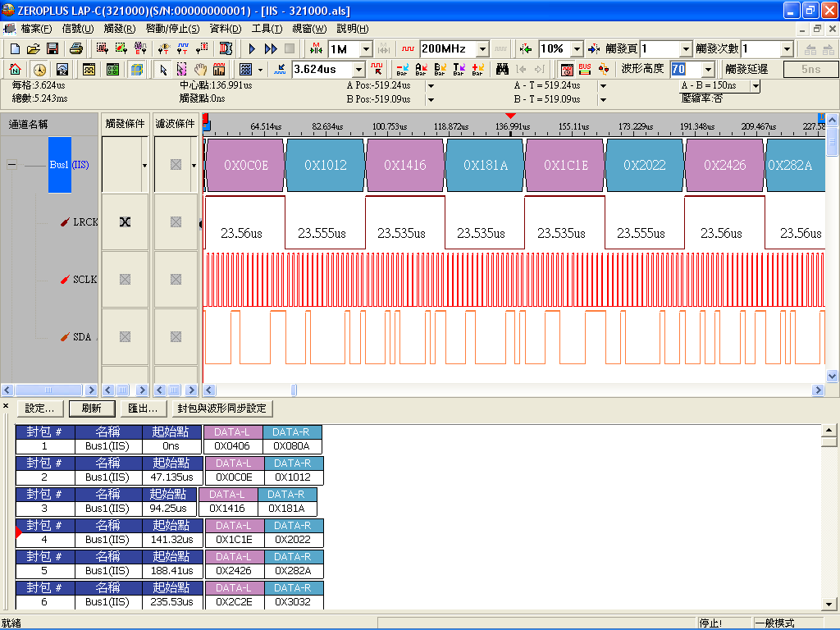The image size is (840, 630).
Task: Click the Save file icon
Action: pyautogui.click(x=52, y=49)
